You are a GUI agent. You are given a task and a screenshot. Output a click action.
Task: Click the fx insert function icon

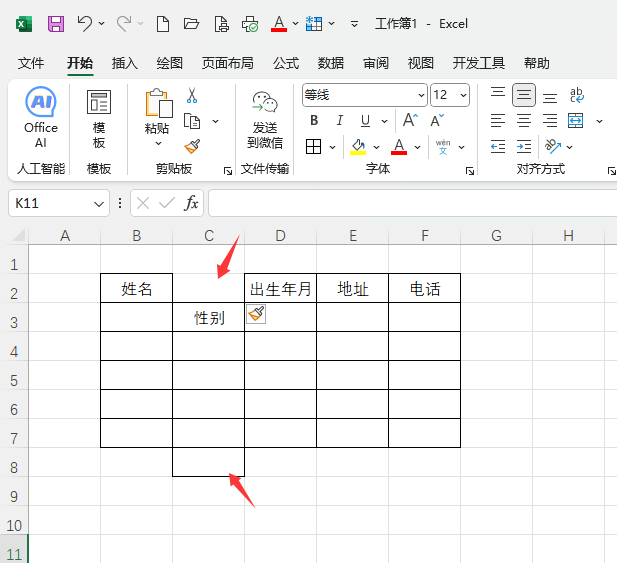point(191,203)
